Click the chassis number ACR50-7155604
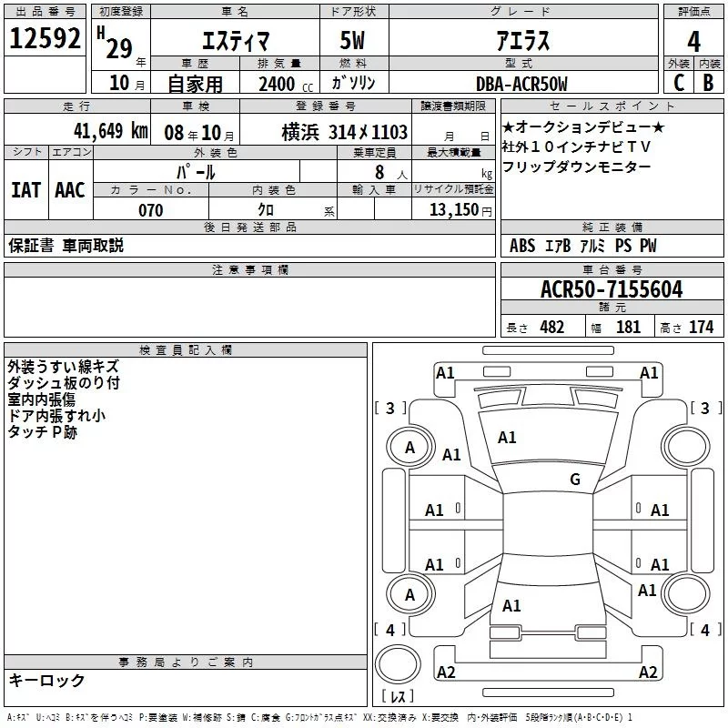This screenshot has width=728, height=728. tap(611, 289)
